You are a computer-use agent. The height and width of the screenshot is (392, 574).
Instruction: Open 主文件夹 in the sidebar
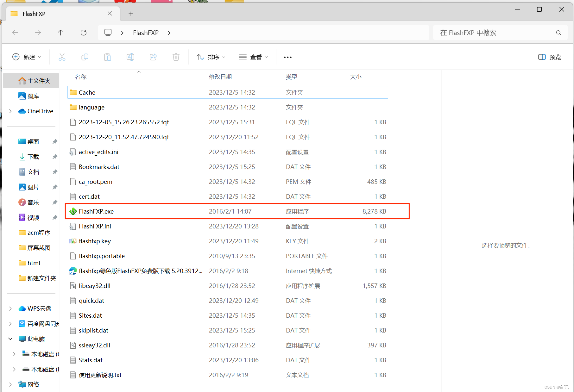[31, 81]
